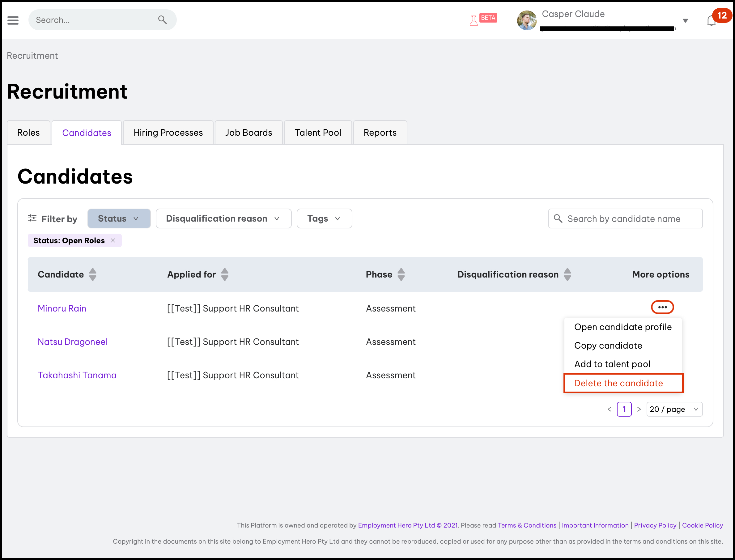Click the top search magnifier icon
The height and width of the screenshot is (560, 735).
162,20
